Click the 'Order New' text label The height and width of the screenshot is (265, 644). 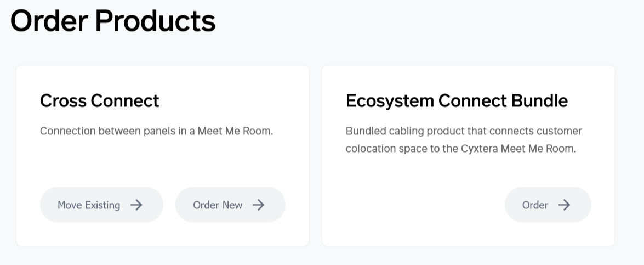click(x=218, y=205)
